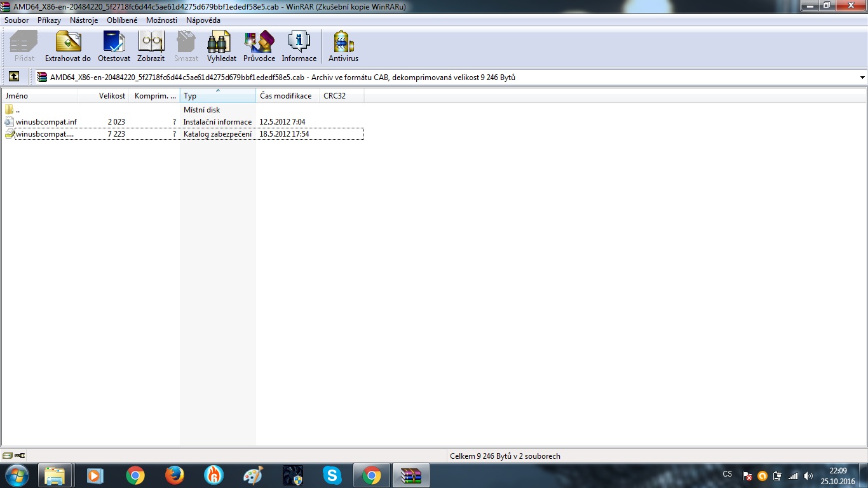The width and height of the screenshot is (868, 488).
Task: Open the Windows Start menu
Action: pyautogui.click(x=17, y=475)
